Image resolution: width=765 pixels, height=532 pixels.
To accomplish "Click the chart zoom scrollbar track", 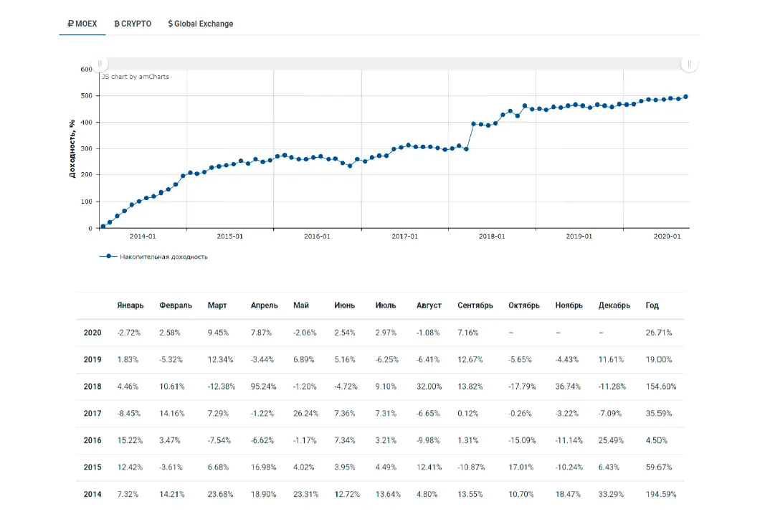I will 394,63.
